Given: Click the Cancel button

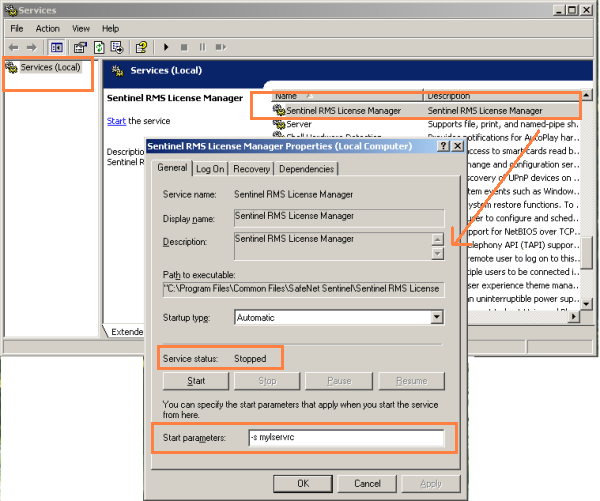Looking at the screenshot, I should (367, 484).
